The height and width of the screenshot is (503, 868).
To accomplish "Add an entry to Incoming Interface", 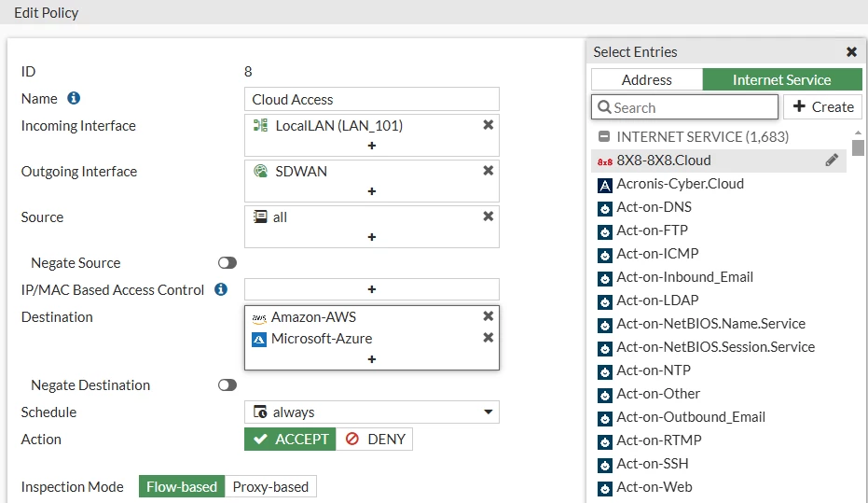I will 372,146.
